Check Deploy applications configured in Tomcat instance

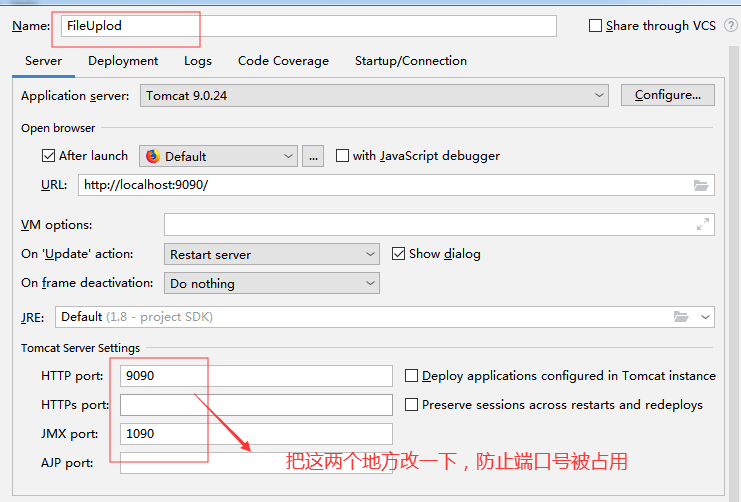[411, 376]
